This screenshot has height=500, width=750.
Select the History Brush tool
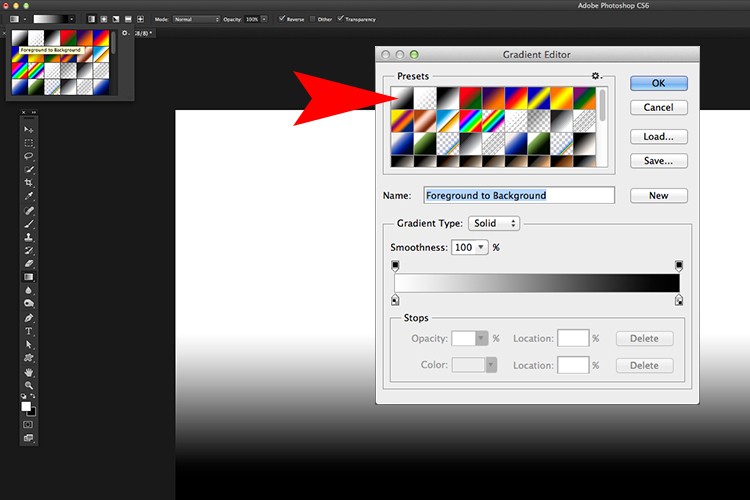coord(29,250)
